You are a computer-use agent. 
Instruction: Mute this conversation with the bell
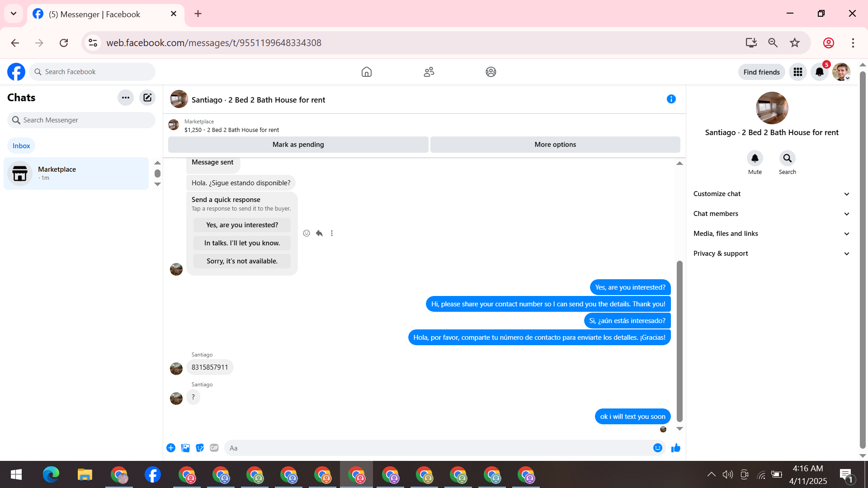click(x=755, y=159)
